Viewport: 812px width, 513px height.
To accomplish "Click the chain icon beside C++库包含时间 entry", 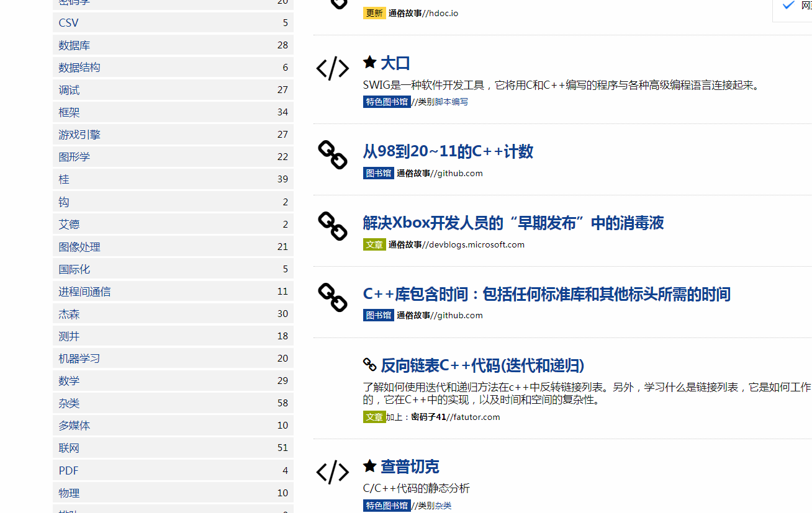I will pos(333,297).
